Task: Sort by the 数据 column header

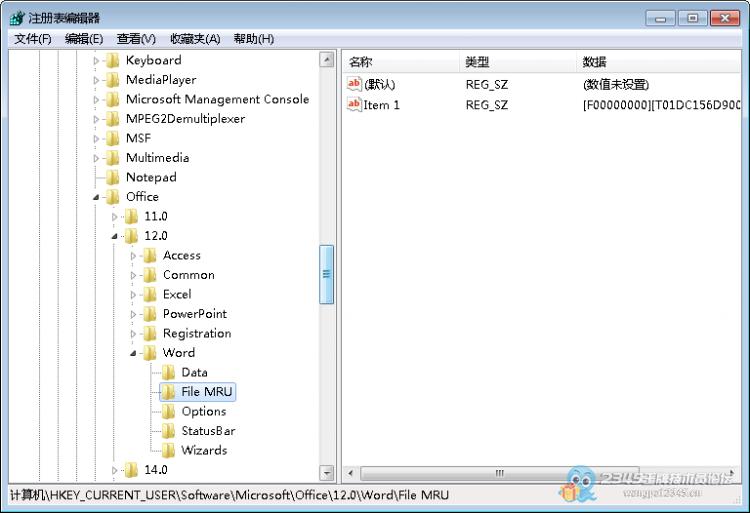Action: 659,62
